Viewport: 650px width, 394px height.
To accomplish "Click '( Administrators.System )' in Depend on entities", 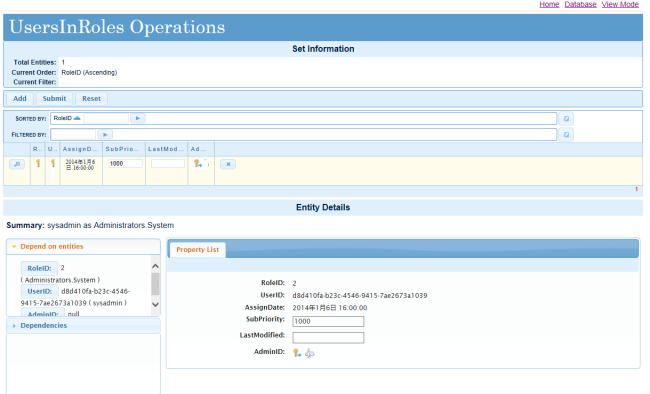I will pos(60,280).
